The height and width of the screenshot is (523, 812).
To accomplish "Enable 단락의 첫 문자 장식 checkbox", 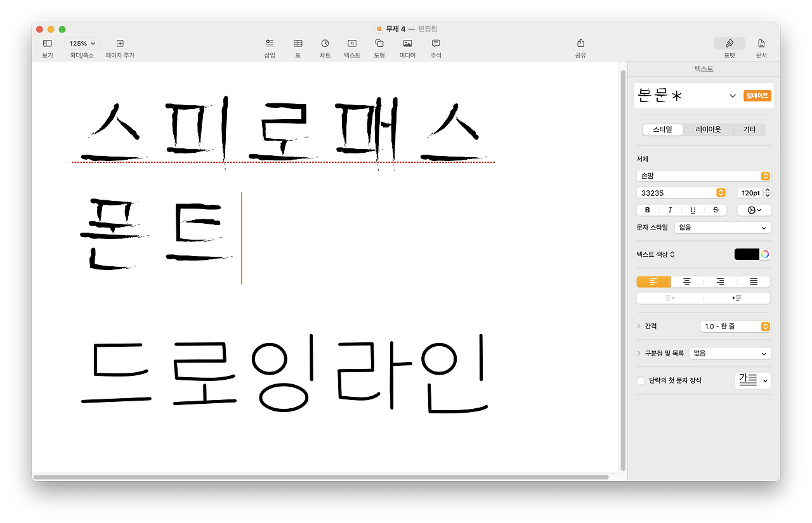I will click(x=641, y=381).
